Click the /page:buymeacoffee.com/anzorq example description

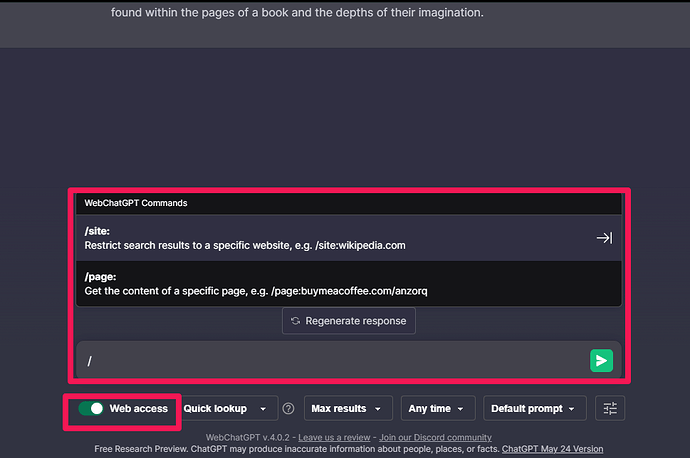coord(256,291)
